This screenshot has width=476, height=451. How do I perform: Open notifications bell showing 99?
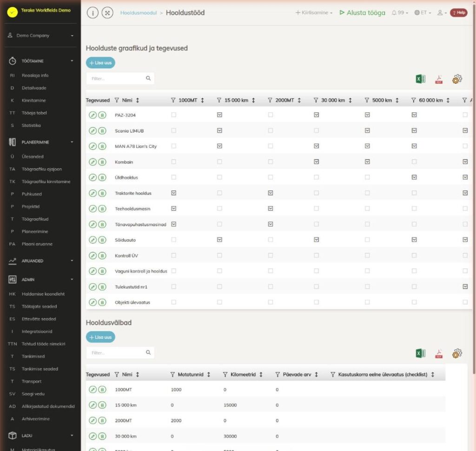tap(399, 13)
